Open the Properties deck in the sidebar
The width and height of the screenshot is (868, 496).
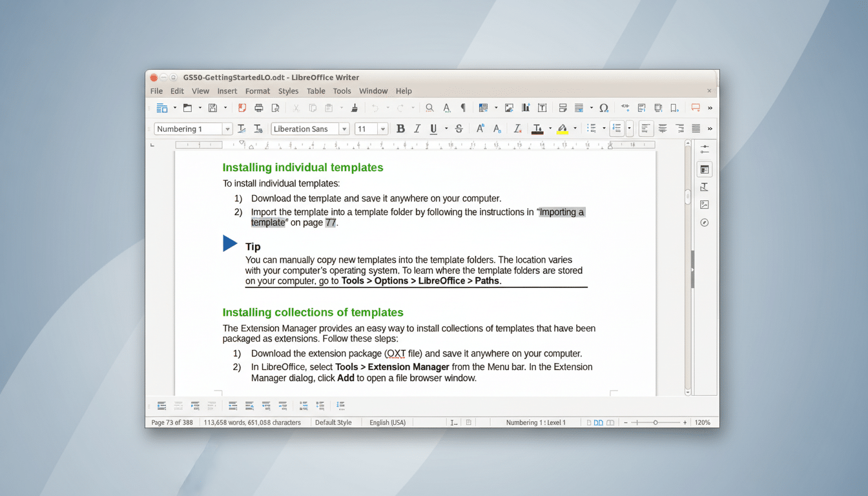704,169
